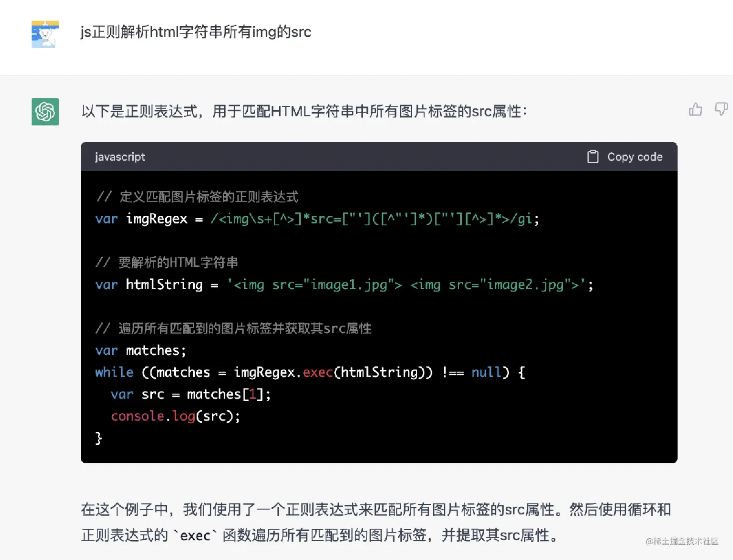Give thumbs down feedback on the response
The width and height of the screenshot is (733, 560).
[721, 109]
